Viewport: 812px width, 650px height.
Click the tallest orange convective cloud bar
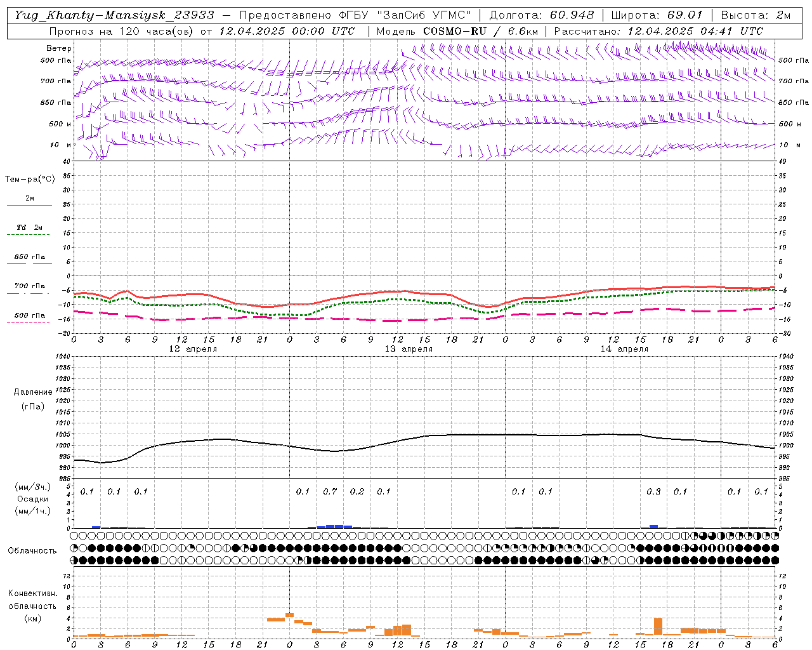pos(658,626)
